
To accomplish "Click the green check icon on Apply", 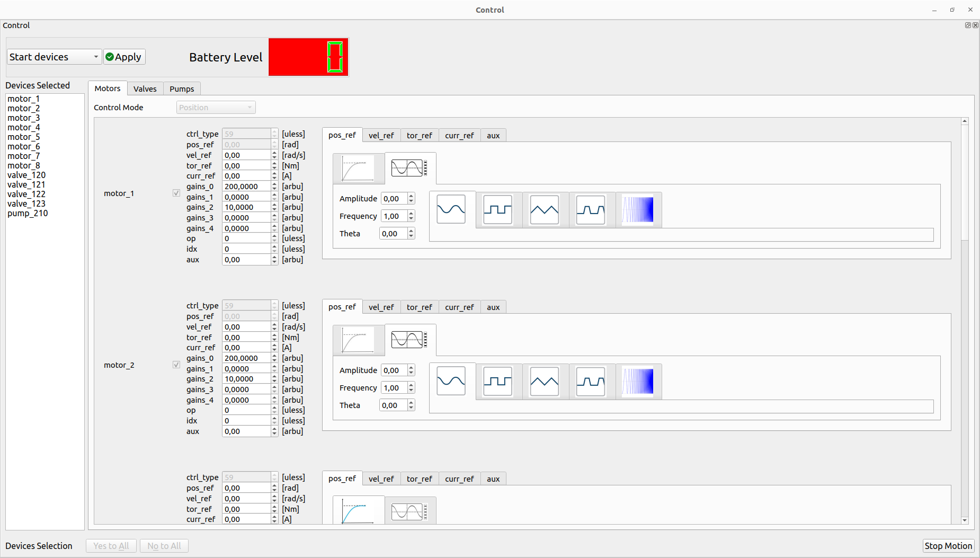I will click(x=110, y=57).
